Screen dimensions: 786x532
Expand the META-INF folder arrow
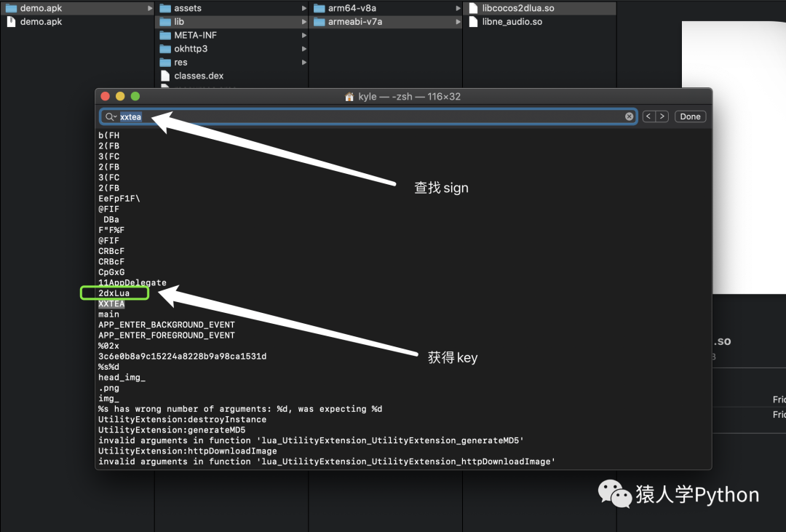pos(303,35)
